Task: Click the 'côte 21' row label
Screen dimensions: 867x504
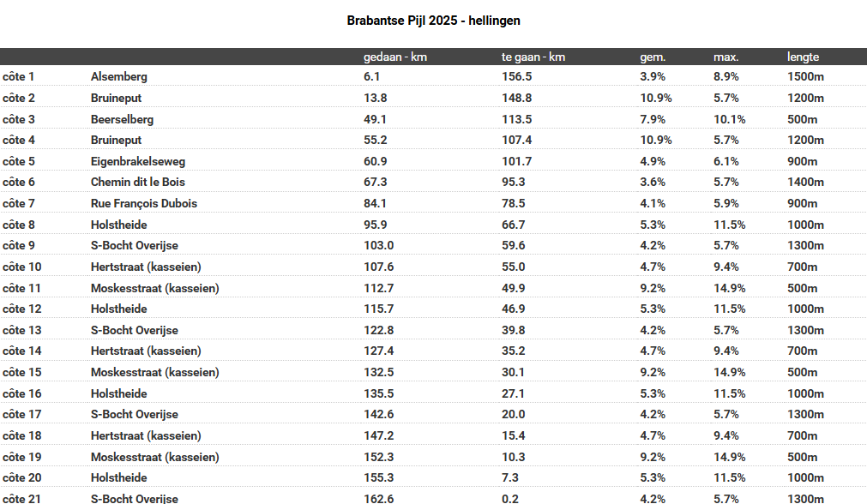Action: coord(22,498)
